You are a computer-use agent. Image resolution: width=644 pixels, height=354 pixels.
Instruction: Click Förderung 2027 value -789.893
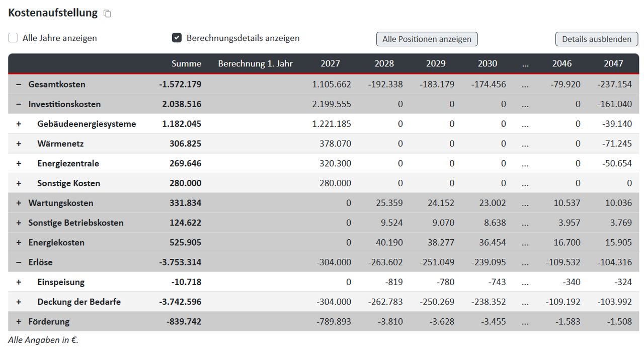click(x=334, y=321)
